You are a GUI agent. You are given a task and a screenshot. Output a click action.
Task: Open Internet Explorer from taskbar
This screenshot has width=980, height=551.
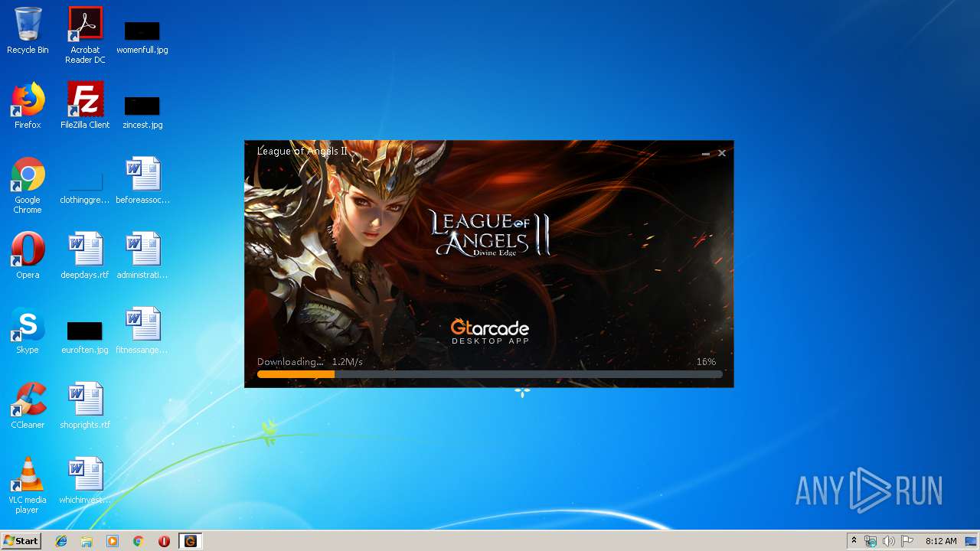(x=61, y=541)
